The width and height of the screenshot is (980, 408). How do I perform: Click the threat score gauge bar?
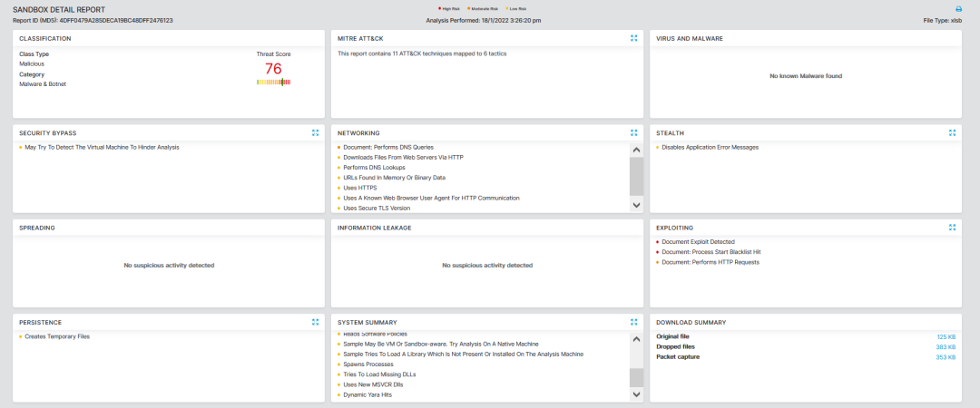pos(273,82)
